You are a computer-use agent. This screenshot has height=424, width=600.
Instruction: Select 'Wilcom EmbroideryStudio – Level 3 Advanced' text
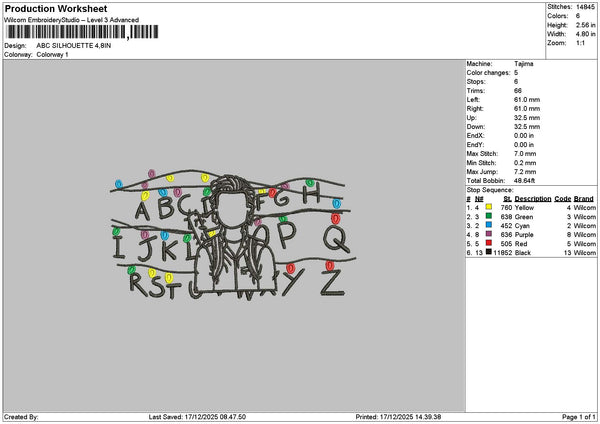[71, 20]
